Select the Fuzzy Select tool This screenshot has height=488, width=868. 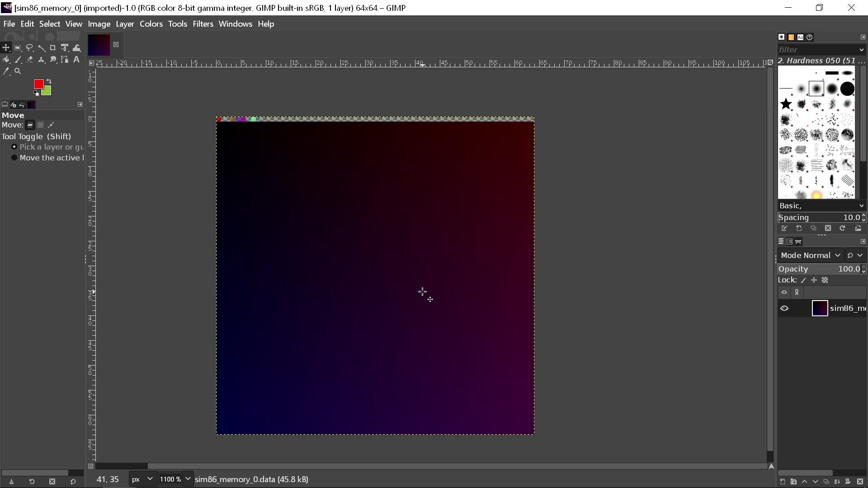pyautogui.click(x=42, y=47)
